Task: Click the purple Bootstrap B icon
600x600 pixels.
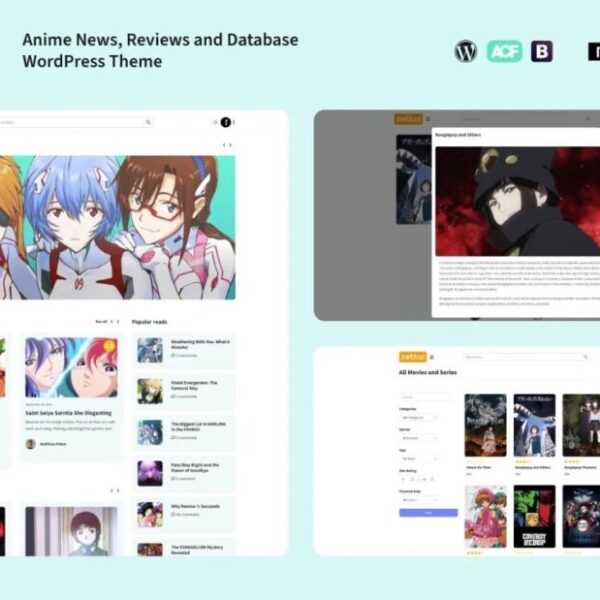Action: (x=541, y=51)
